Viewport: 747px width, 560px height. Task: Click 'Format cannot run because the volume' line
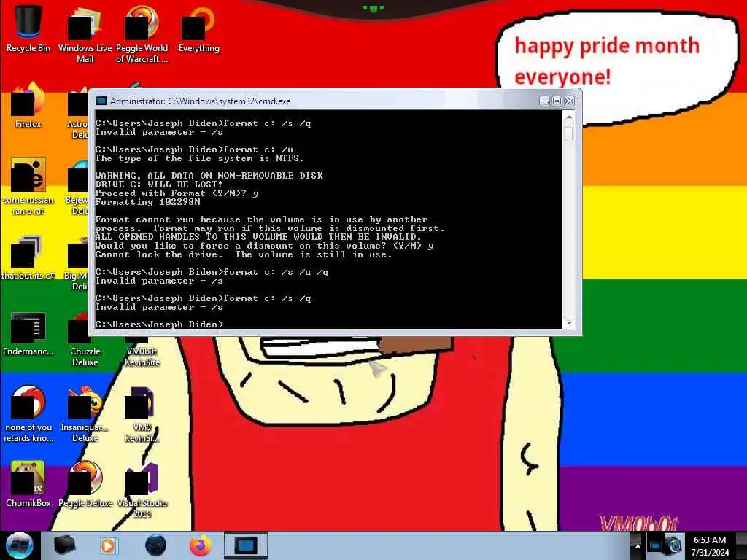coord(261,219)
